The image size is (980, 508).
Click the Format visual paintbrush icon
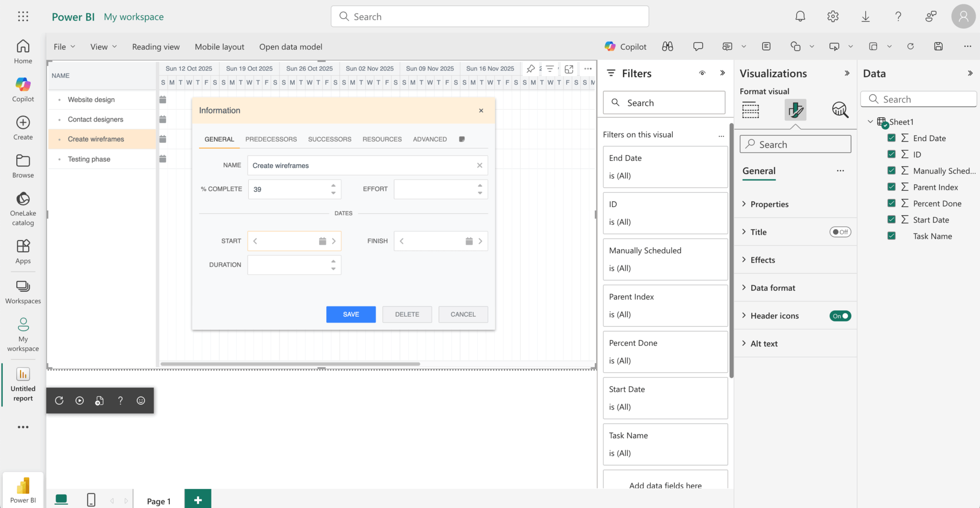click(795, 110)
